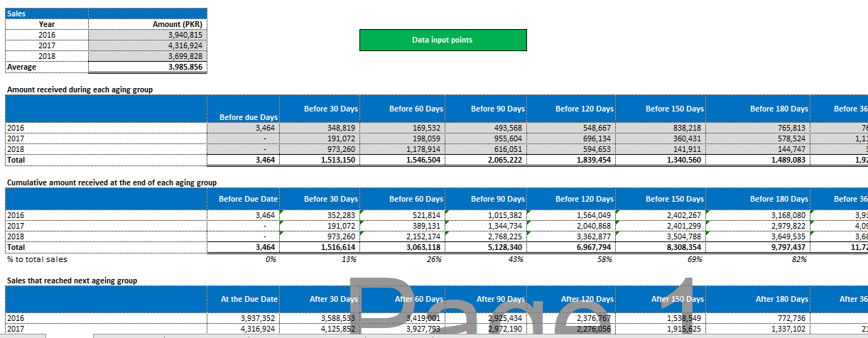Select cell with value 955,604
The width and height of the screenshot is (868, 338).
click(487, 138)
